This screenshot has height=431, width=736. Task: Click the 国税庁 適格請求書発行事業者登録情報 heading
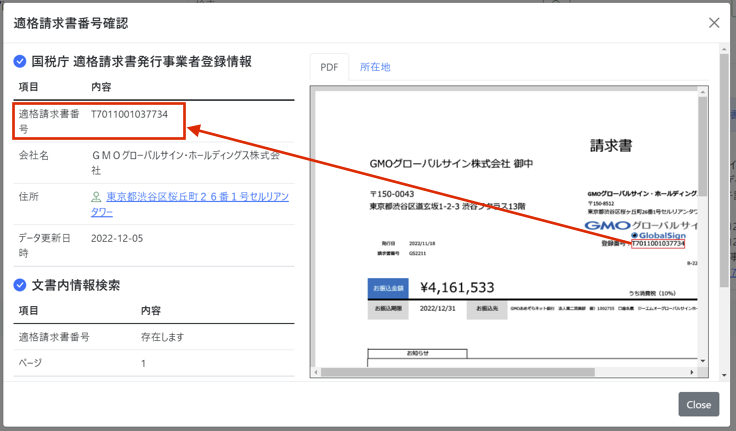pos(141,62)
